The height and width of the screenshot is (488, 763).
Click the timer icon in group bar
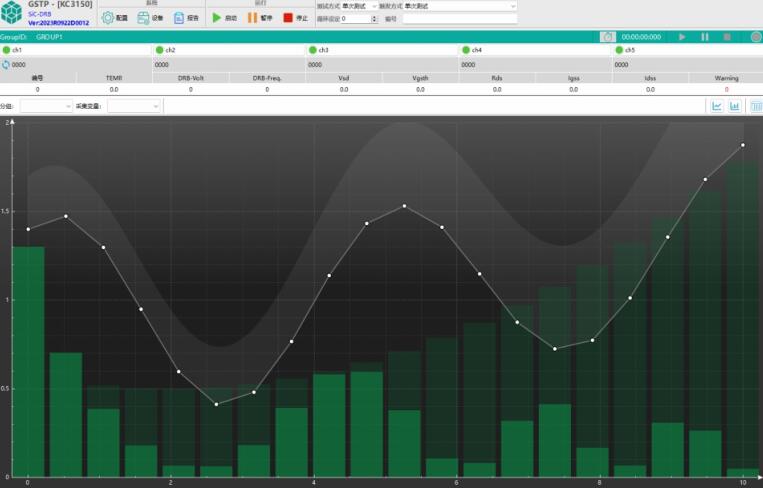coord(607,37)
